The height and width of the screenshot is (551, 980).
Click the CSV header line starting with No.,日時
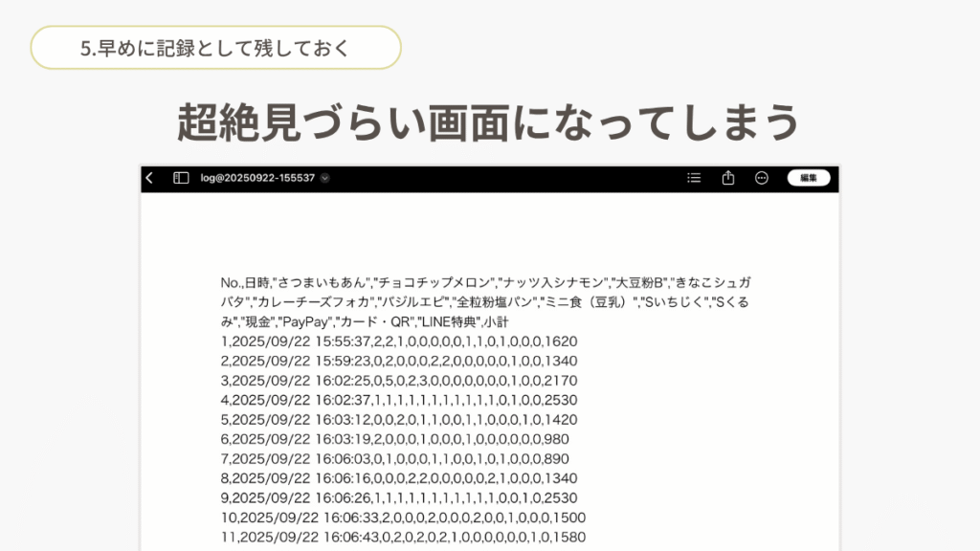point(485,283)
